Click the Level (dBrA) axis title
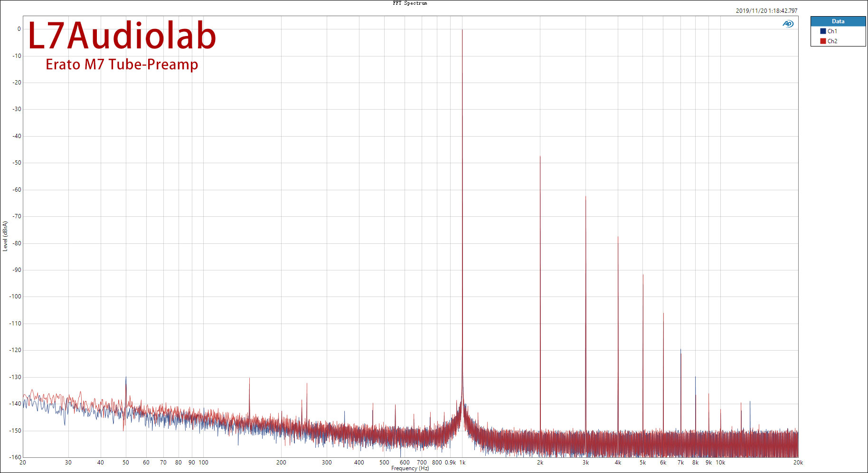This screenshot has height=473, width=868. tap(5, 236)
